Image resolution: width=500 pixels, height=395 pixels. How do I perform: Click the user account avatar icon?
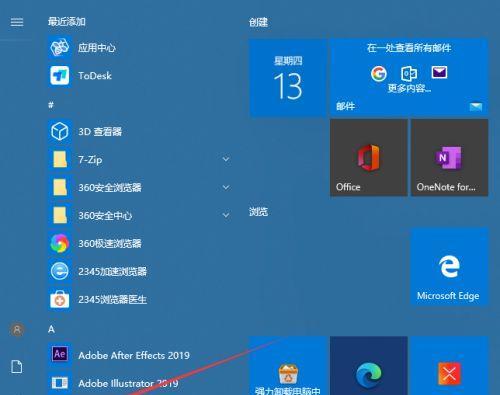17,330
